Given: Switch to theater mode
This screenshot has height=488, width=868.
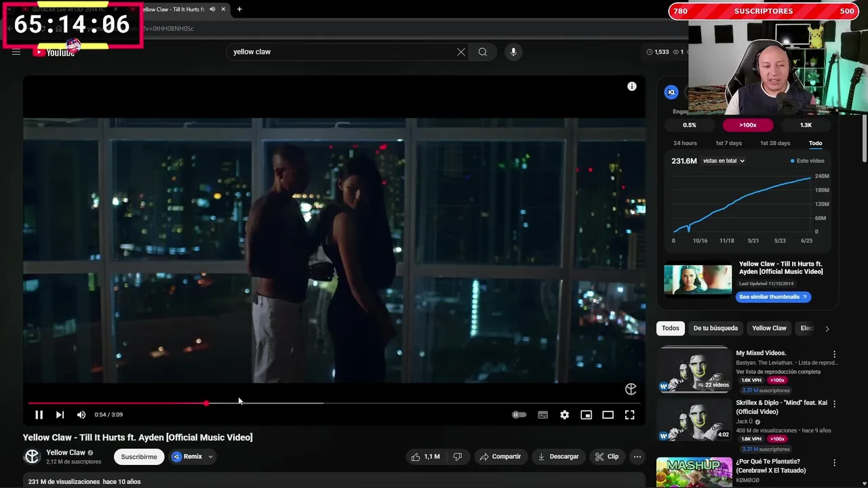Looking at the screenshot, I should pos(608,415).
